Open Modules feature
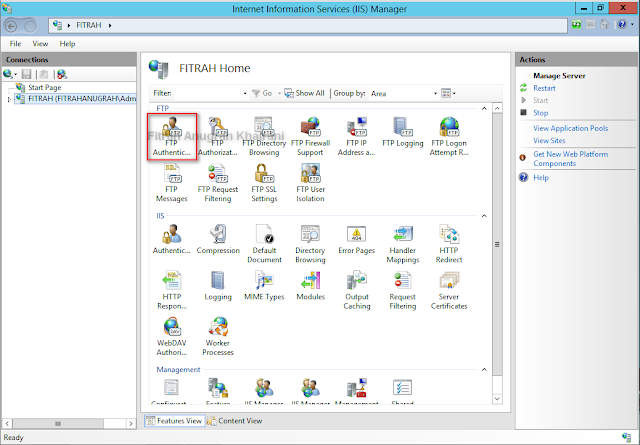The height and width of the screenshot is (445, 640). click(310, 286)
